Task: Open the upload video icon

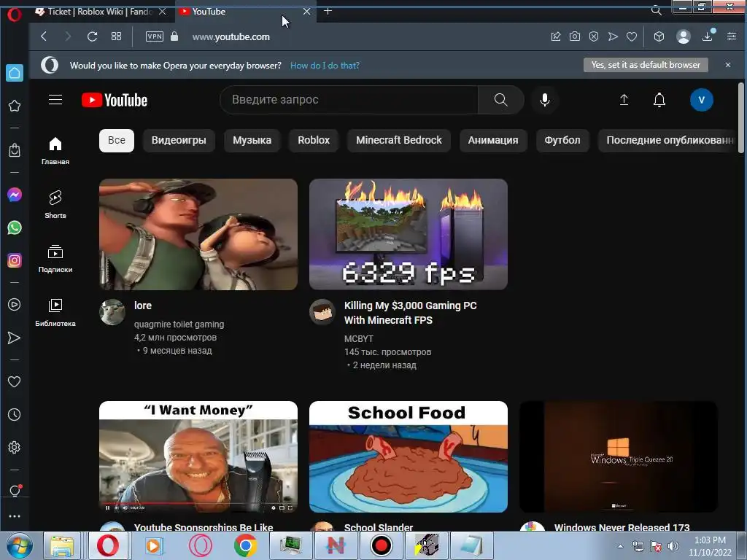Action: (x=624, y=99)
